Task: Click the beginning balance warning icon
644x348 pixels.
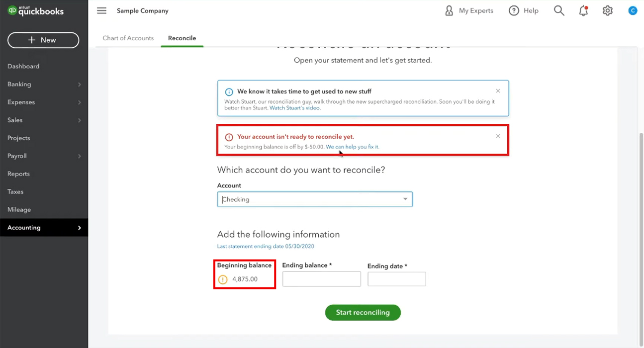Action: tap(223, 279)
